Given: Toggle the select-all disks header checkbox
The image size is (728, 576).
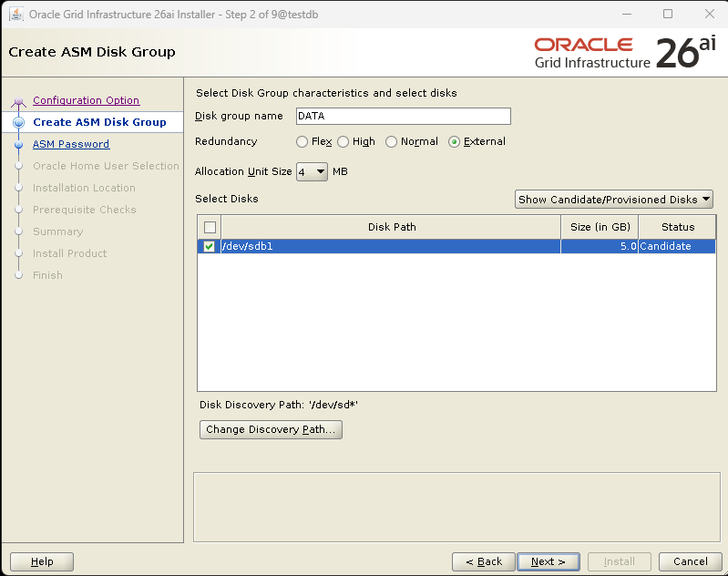Looking at the screenshot, I should click(x=210, y=227).
